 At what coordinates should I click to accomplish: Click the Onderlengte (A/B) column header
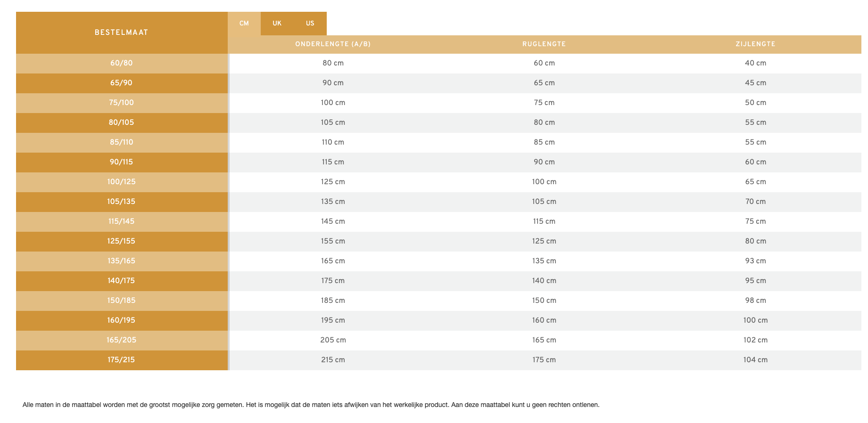[333, 44]
